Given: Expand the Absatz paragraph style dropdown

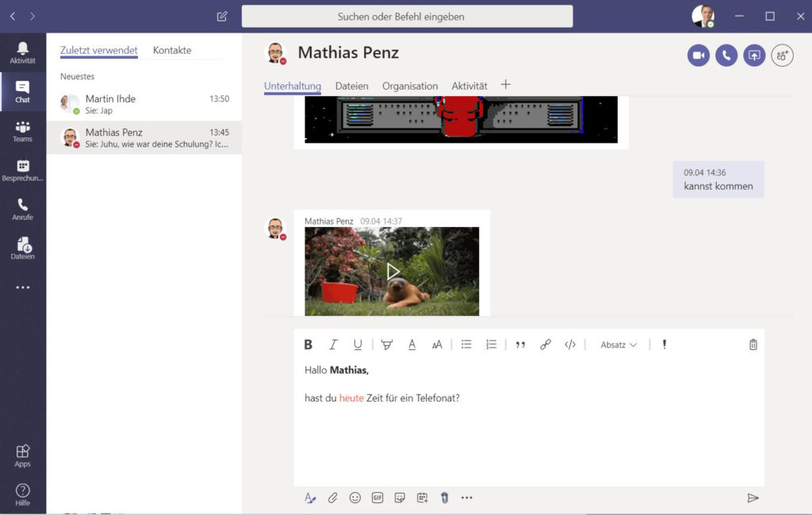Looking at the screenshot, I should click(619, 344).
